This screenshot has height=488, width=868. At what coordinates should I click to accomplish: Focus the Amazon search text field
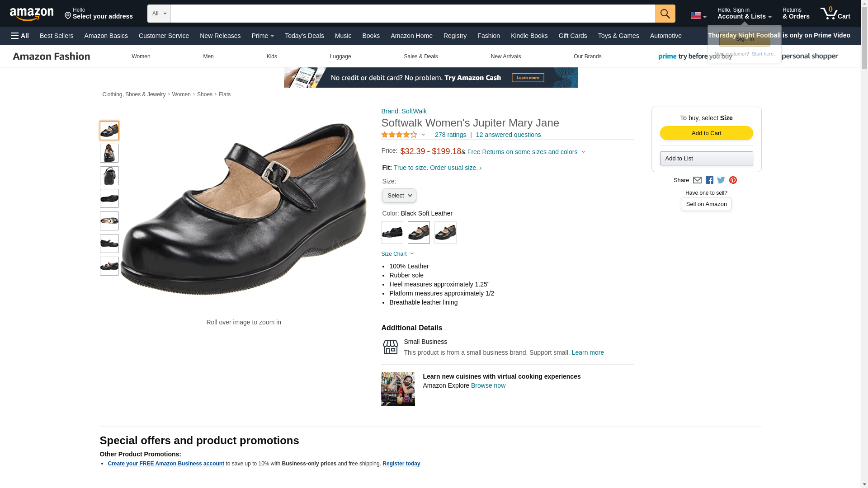pos(412,14)
